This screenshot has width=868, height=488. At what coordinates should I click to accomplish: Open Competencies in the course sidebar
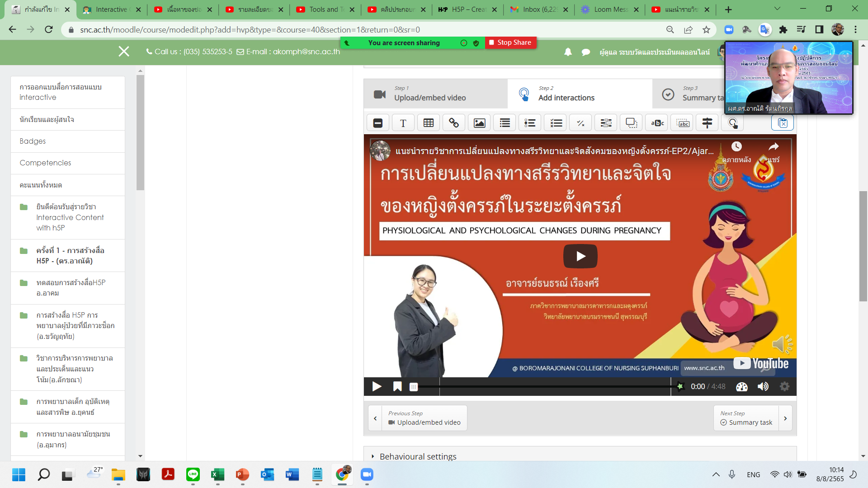45,163
